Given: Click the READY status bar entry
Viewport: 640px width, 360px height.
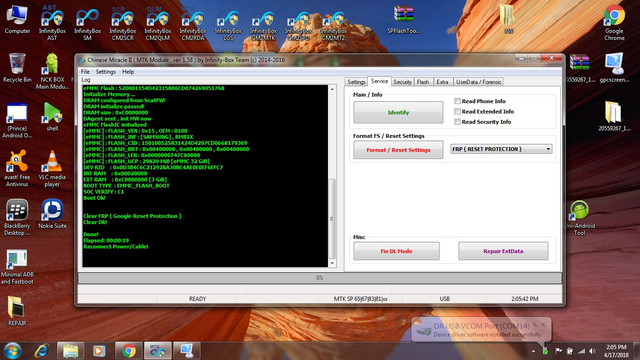Looking at the screenshot, I should (198, 299).
